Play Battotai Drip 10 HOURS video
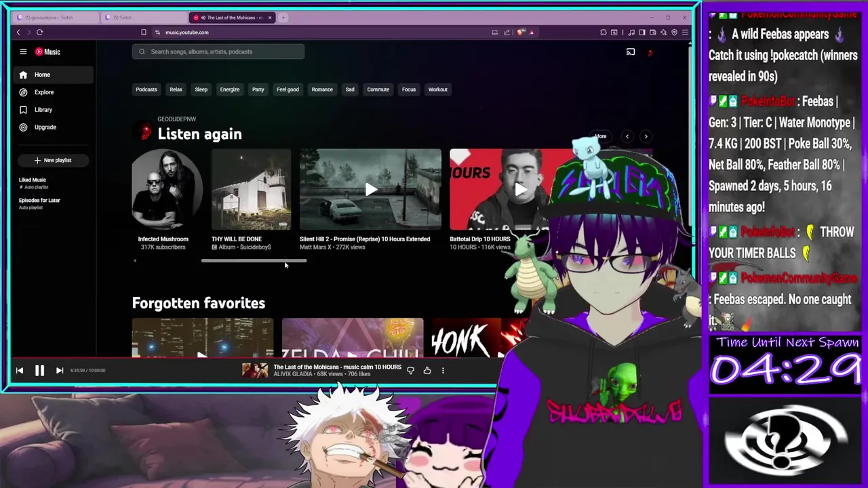 click(x=519, y=189)
